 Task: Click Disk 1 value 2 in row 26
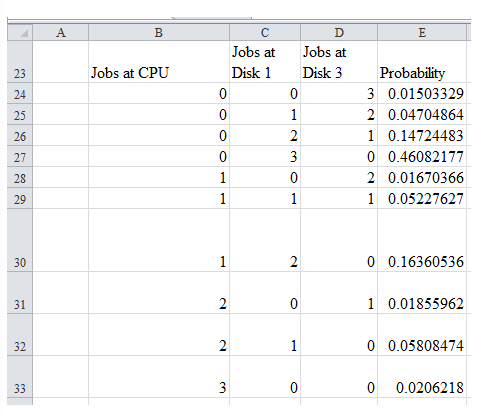coord(265,135)
